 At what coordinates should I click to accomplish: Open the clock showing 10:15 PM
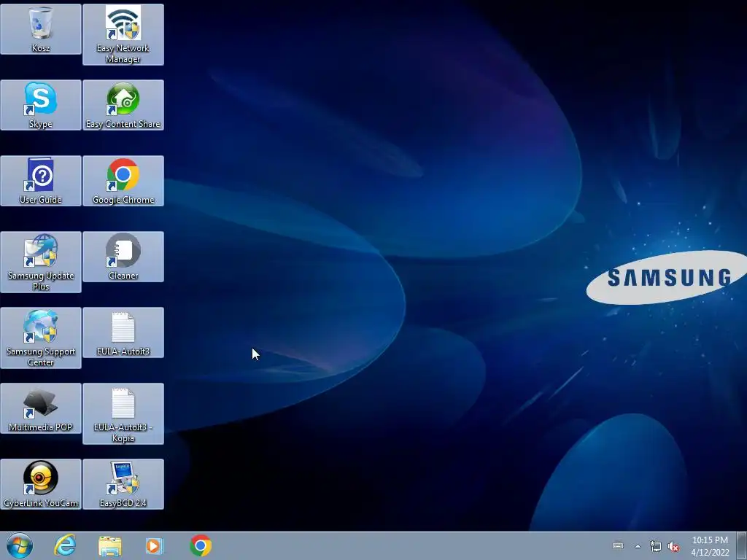pos(710,545)
